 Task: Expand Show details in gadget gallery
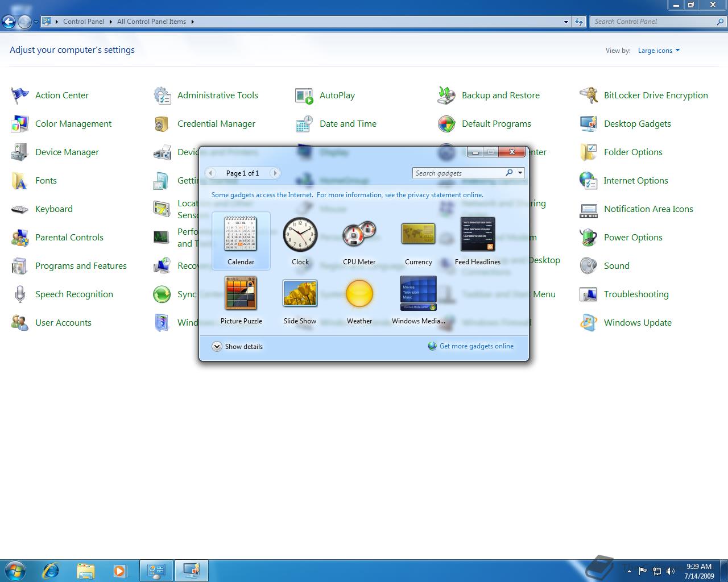coord(237,346)
